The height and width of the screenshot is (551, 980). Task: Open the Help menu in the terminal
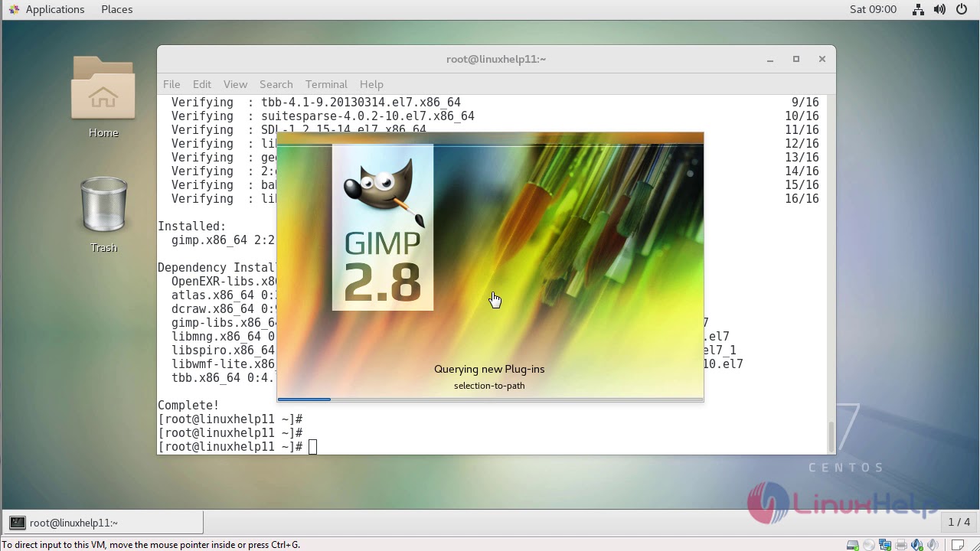click(371, 84)
